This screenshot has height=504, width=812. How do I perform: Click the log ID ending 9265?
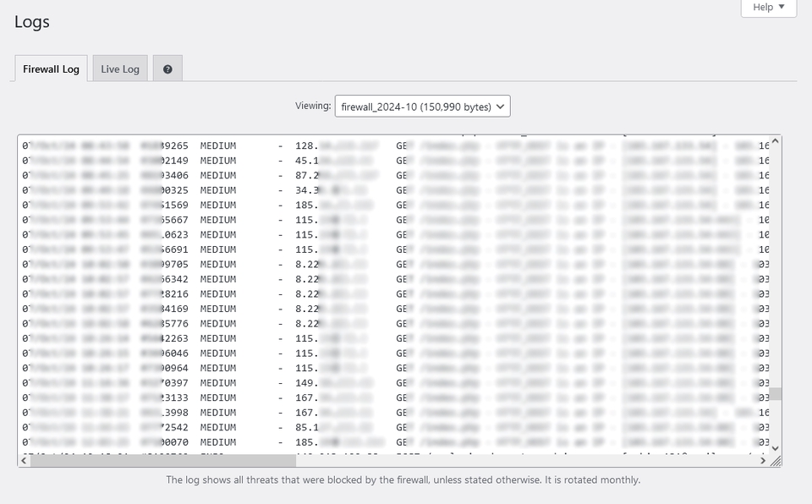point(165,146)
